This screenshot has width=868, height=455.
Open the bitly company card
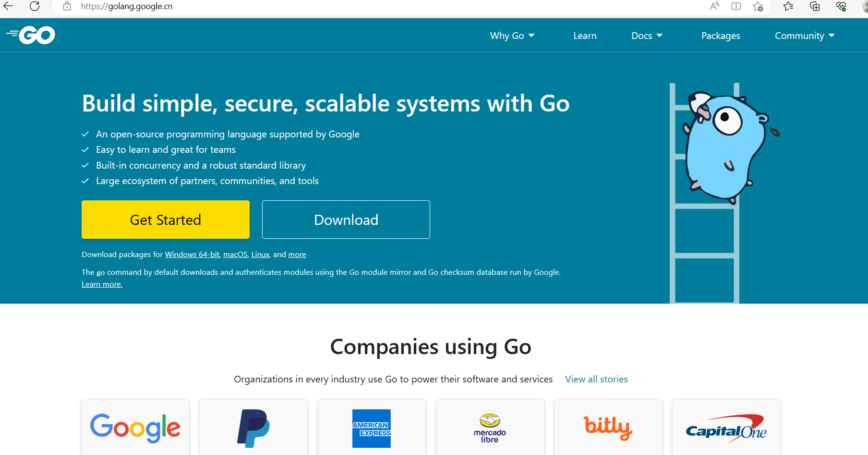pyautogui.click(x=608, y=428)
